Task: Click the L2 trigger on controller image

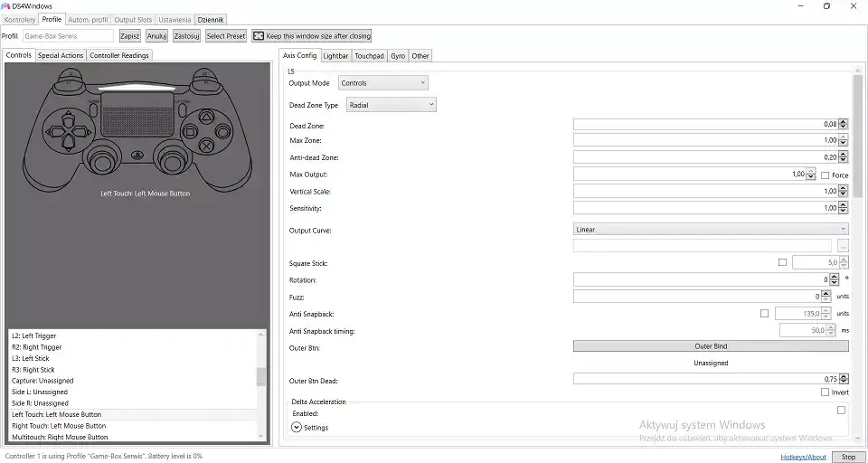Action: pos(70,72)
